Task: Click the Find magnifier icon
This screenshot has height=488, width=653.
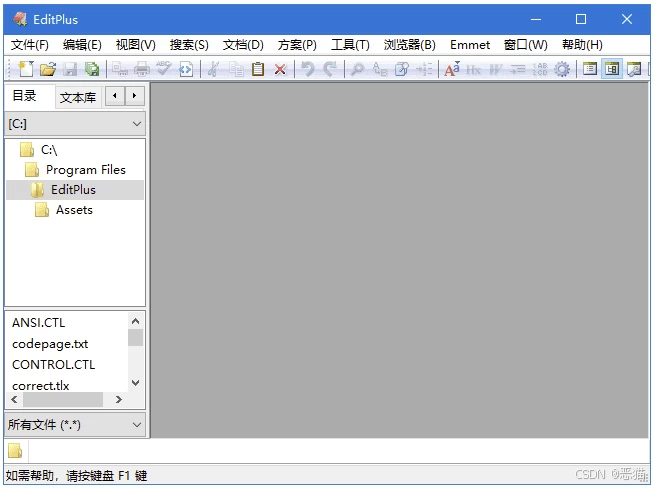Action: pos(357,69)
